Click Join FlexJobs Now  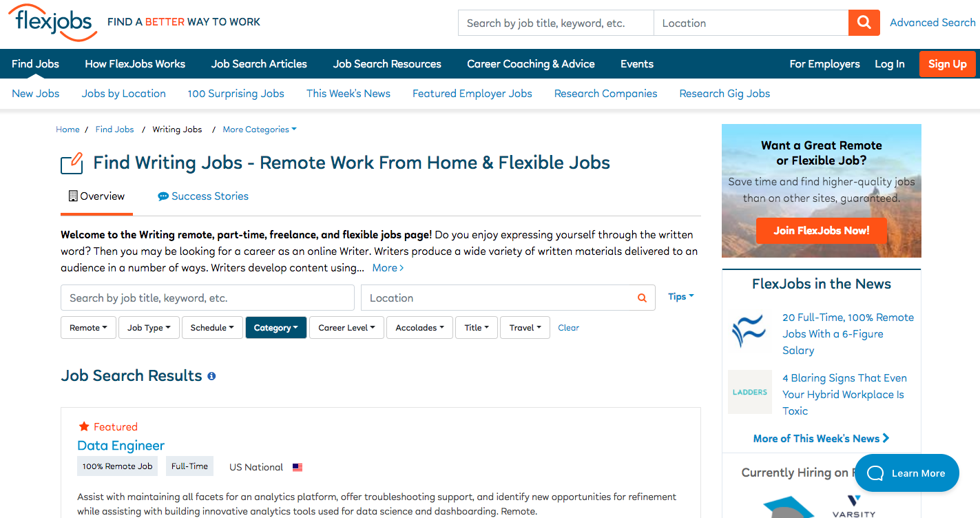coord(821,231)
